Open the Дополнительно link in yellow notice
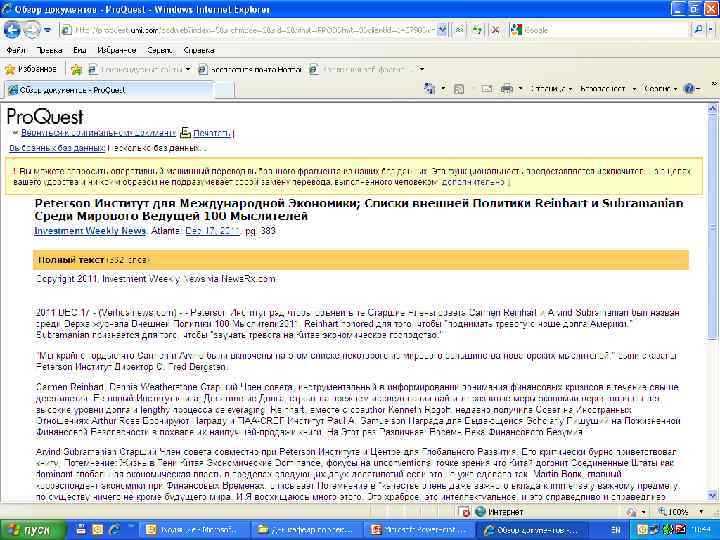This screenshot has height=540, width=720. 473,182
